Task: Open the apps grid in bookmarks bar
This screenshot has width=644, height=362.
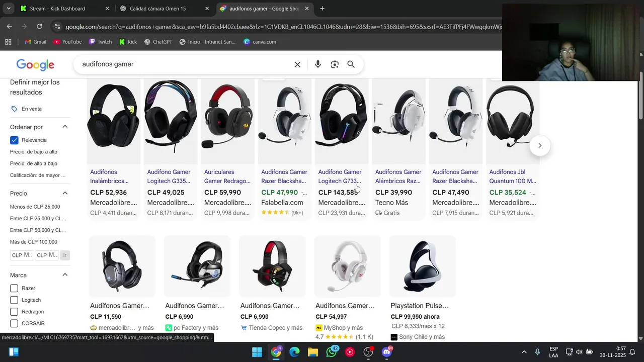Action: 8,42
